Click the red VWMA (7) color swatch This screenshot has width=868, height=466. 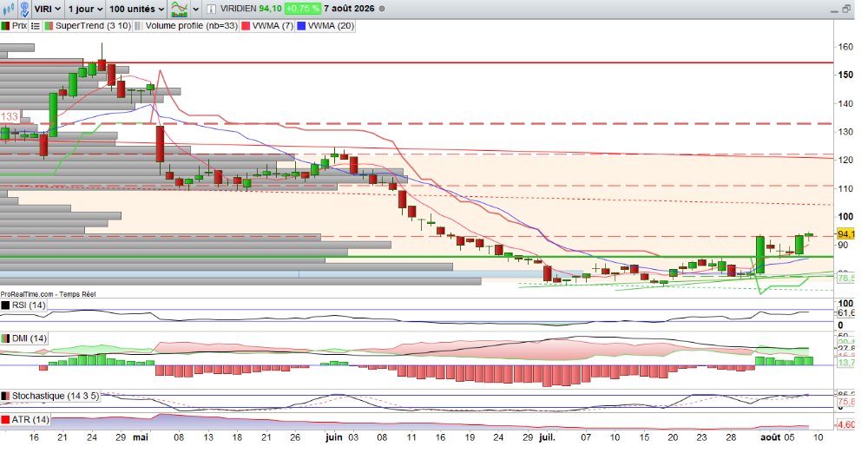click(x=246, y=26)
